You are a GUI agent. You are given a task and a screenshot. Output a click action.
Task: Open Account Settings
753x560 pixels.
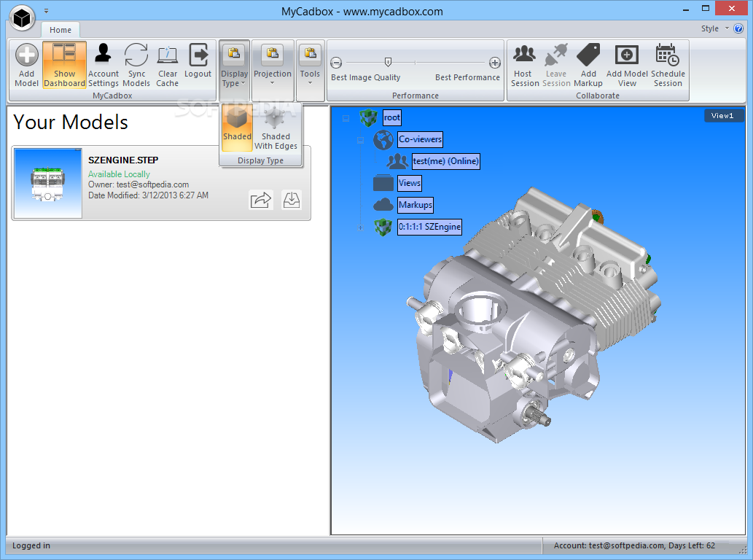click(104, 66)
